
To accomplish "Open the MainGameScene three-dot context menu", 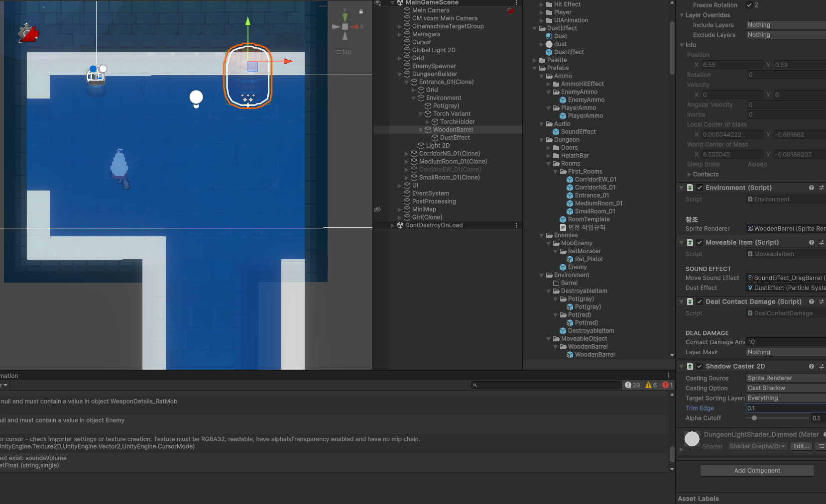I will click(516, 3).
